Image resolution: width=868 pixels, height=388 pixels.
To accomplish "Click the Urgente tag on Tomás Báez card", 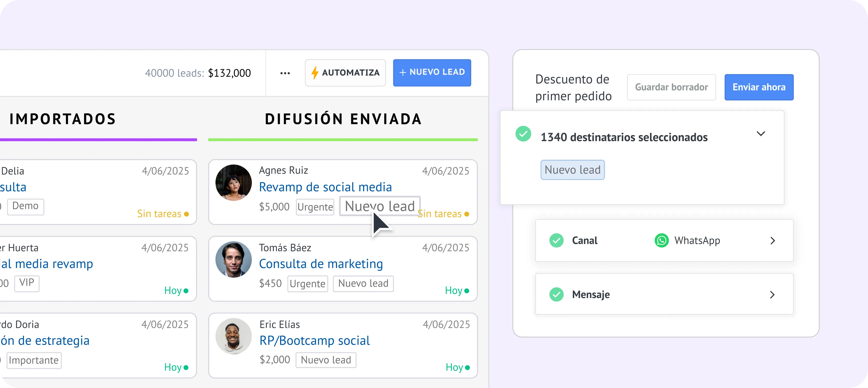I will coord(307,284).
